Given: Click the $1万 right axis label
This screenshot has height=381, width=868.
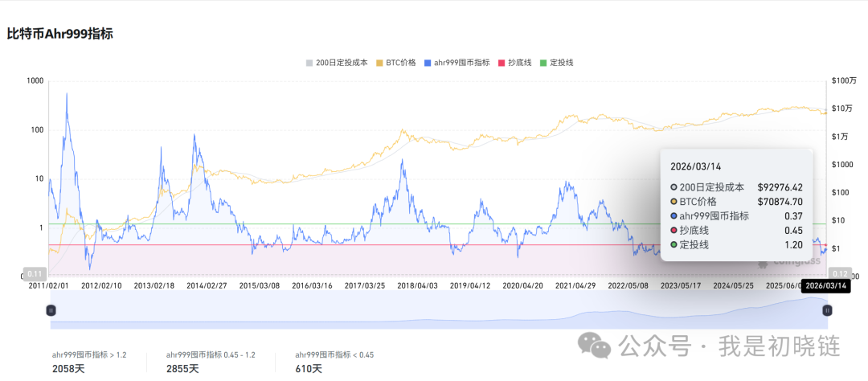Looking at the screenshot, I should coord(841,136).
